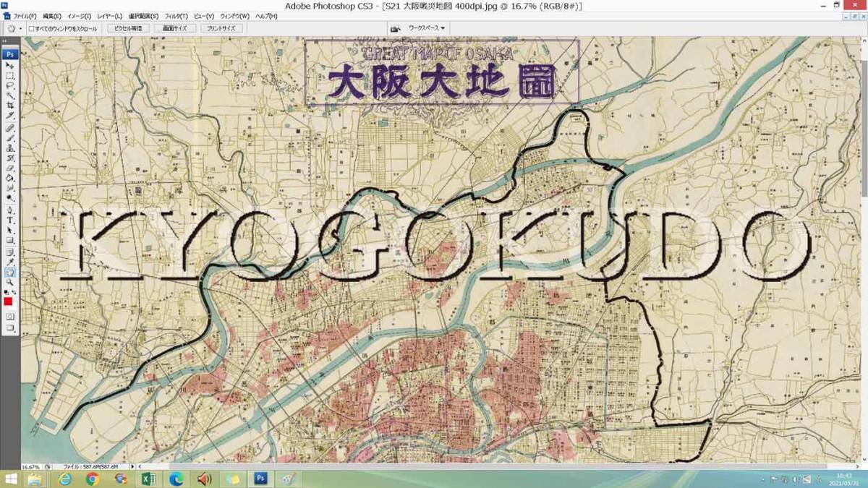Select the Blur tool
The image size is (868, 488).
10,187
